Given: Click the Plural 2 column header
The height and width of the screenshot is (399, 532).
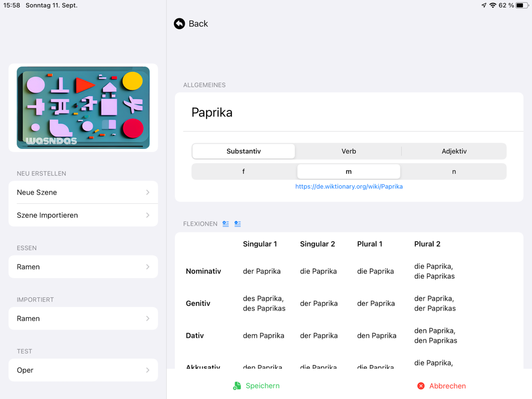Looking at the screenshot, I should tap(427, 244).
